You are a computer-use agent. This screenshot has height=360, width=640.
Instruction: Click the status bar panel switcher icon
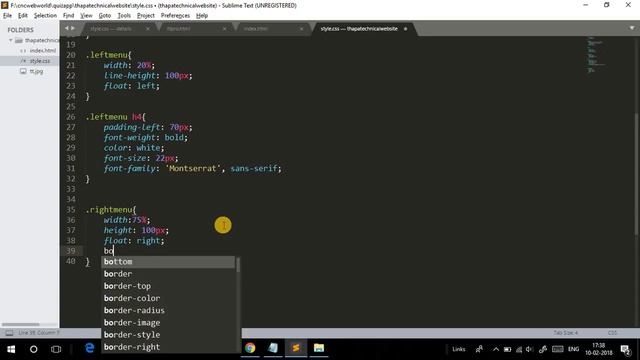pyautogui.click(x=9, y=333)
